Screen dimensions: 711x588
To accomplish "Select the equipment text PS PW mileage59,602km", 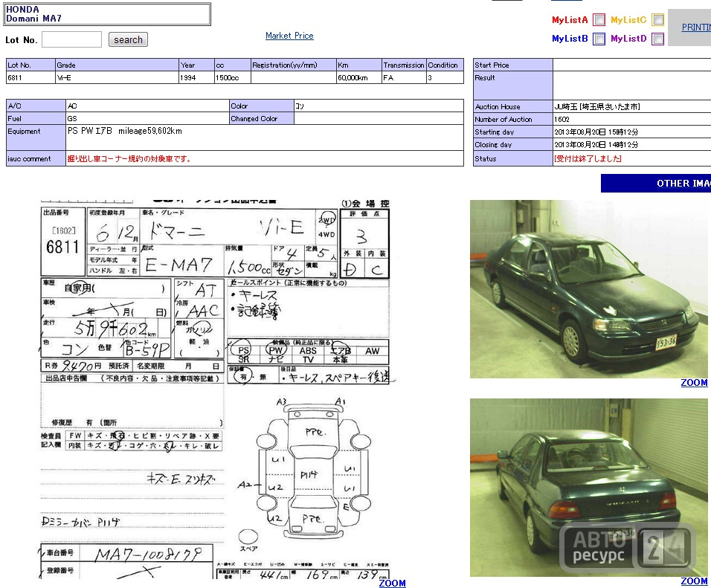I will [x=125, y=131].
